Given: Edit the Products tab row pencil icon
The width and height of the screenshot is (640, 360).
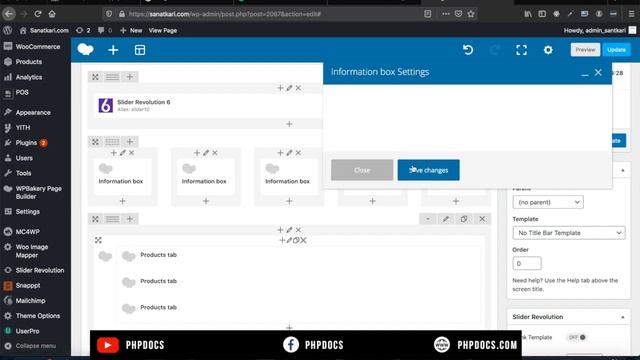Looking at the screenshot, I should click(446, 219).
